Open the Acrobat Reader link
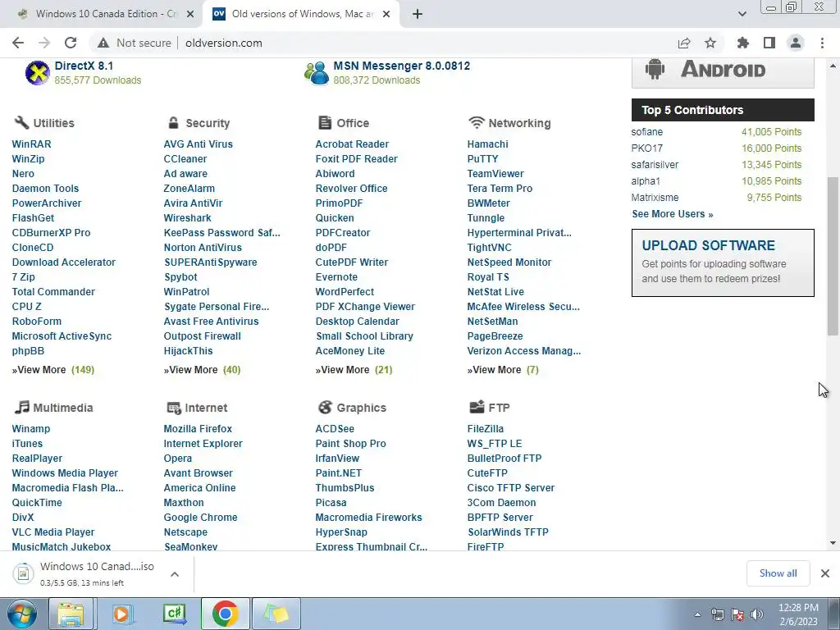The height and width of the screenshot is (630, 840). (352, 144)
